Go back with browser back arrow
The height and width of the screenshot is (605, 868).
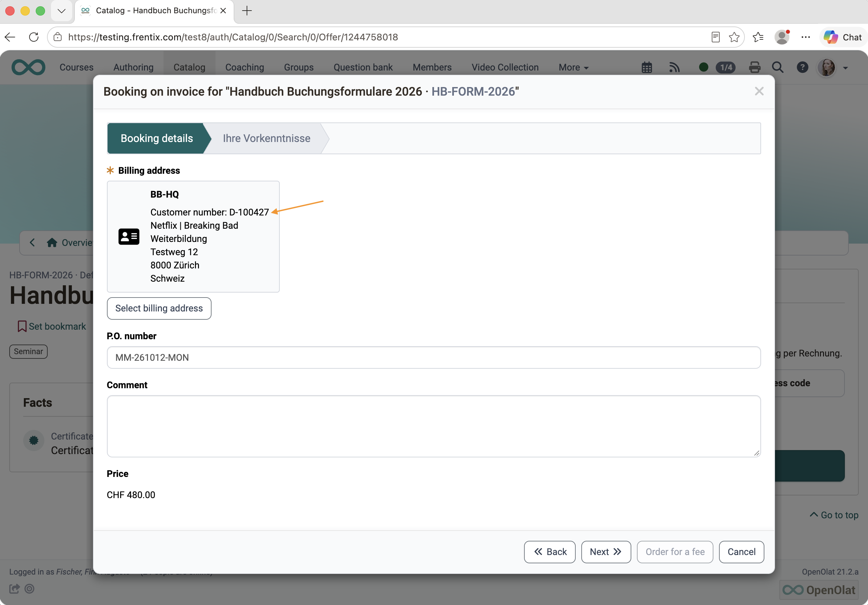10,37
